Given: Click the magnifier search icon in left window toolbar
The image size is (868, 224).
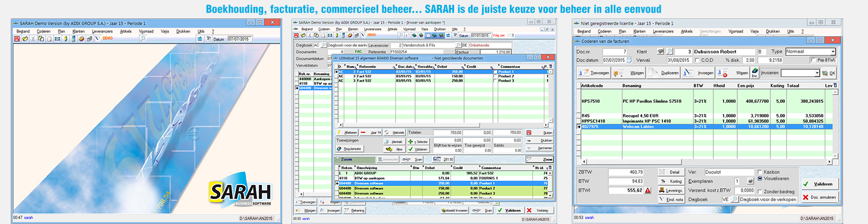Looking at the screenshot, I should 143,39.
